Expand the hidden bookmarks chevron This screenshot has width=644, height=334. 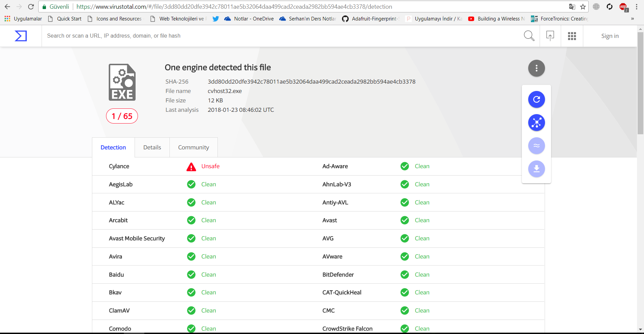point(632,19)
